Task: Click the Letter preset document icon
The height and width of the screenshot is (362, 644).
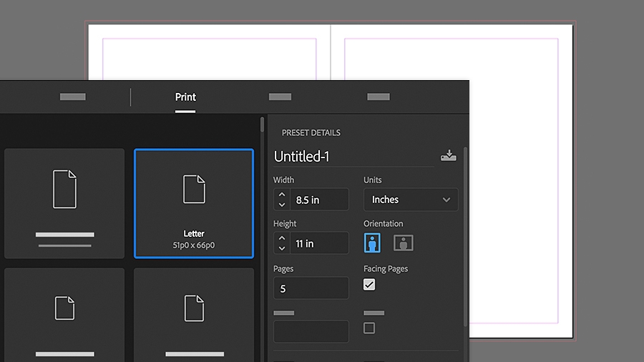Action: tap(194, 189)
